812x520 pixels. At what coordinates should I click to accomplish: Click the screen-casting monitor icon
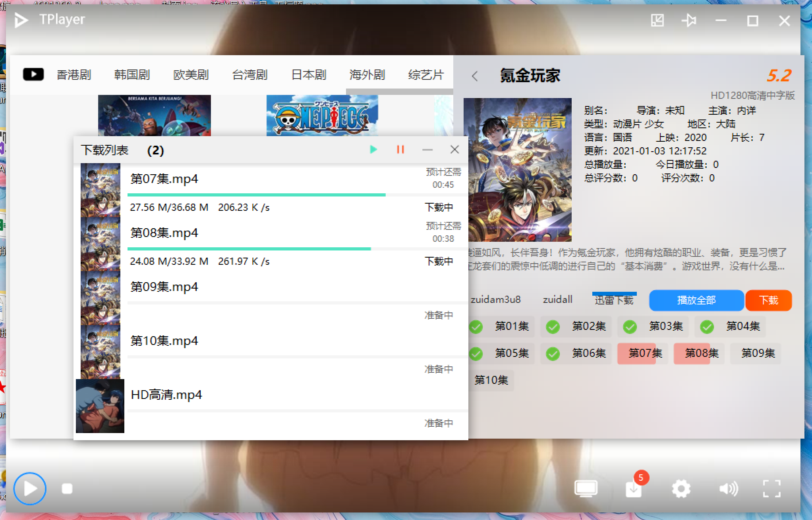pyautogui.click(x=586, y=489)
